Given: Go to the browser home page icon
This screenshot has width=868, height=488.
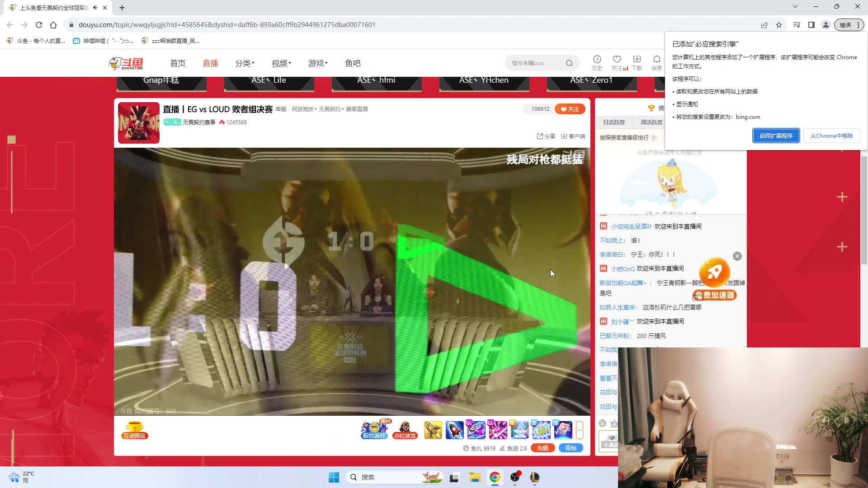Looking at the screenshot, I should tap(53, 25).
